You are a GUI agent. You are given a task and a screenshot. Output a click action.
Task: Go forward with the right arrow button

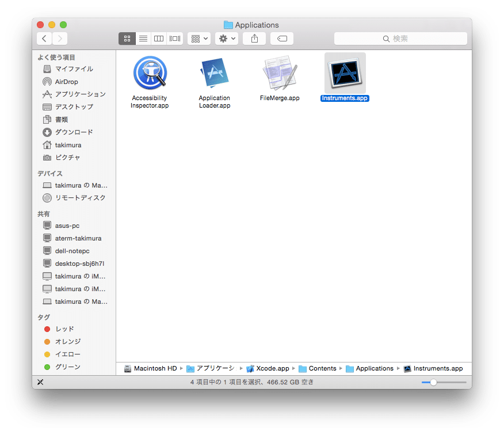coord(60,39)
